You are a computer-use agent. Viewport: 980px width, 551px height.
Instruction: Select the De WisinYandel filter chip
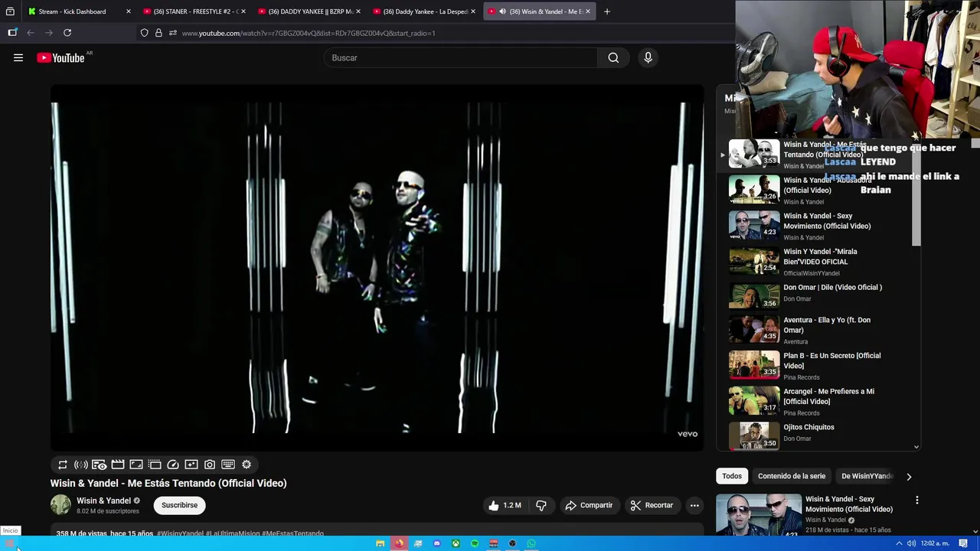point(867,476)
